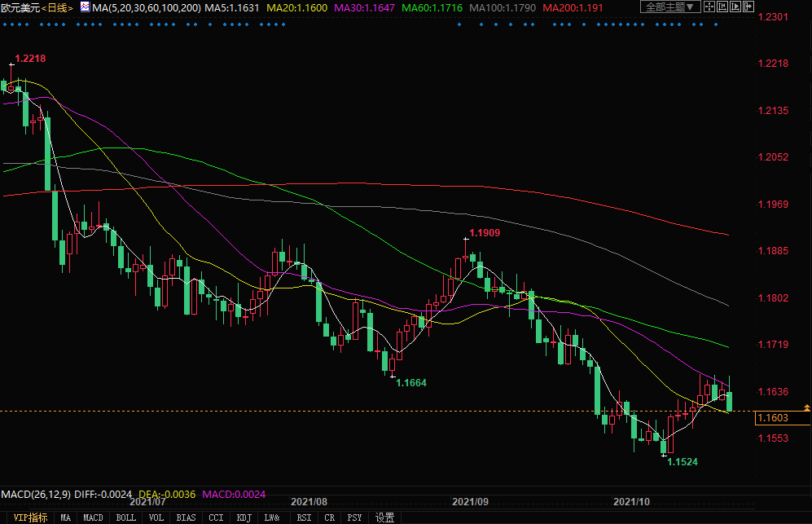812x524 pixels.
Task: Click the 1.2218 high price marker
Action: [30, 59]
